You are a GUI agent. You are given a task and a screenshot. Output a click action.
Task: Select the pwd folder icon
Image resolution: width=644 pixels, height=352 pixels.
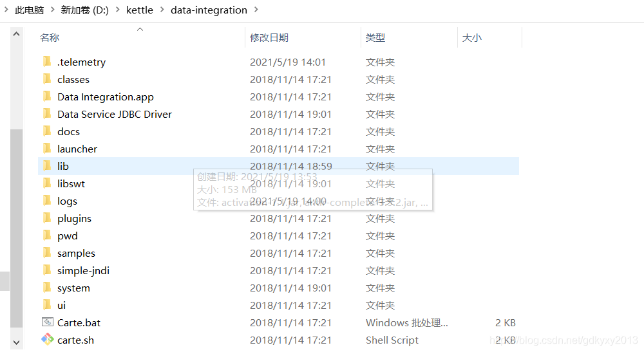tap(47, 236)
